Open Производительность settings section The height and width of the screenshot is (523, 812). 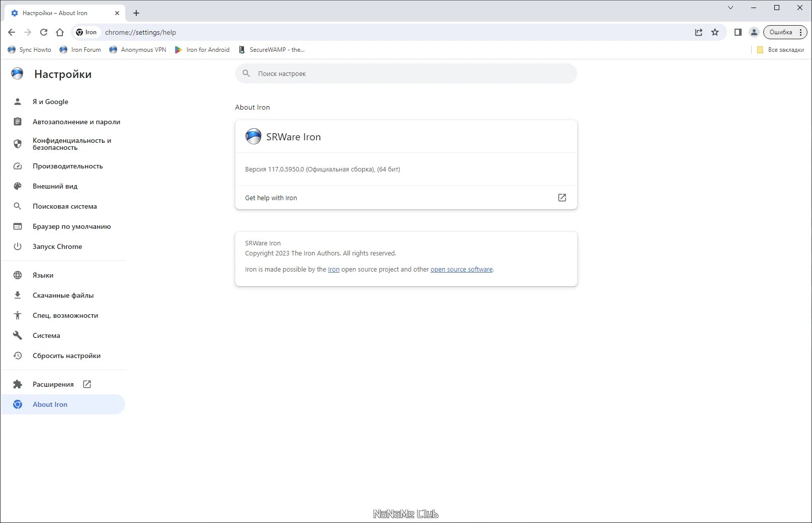(63, 166)
